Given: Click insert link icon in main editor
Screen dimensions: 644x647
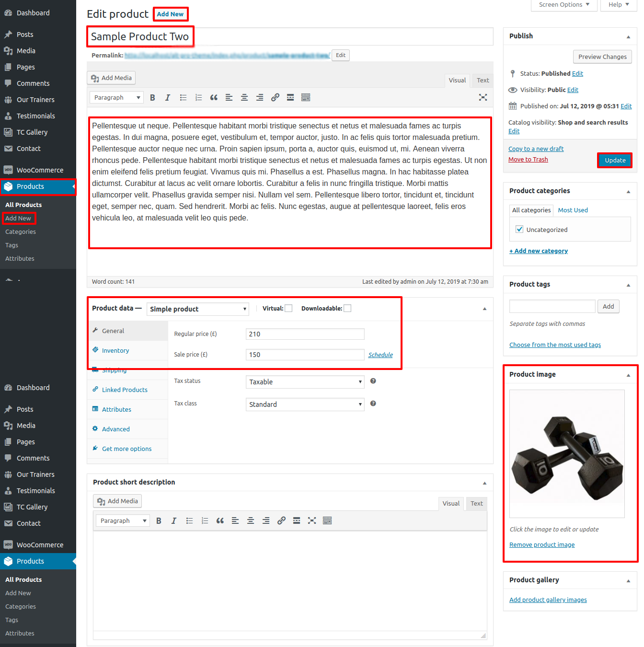Looking at the screenshot, I should coord(275,98).
